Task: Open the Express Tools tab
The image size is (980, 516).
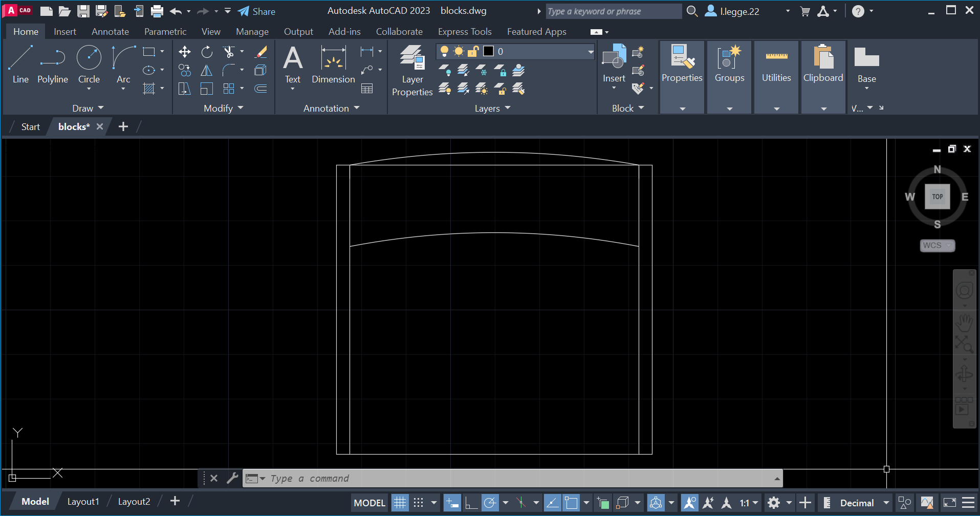Action: click(x=465, y=32)
